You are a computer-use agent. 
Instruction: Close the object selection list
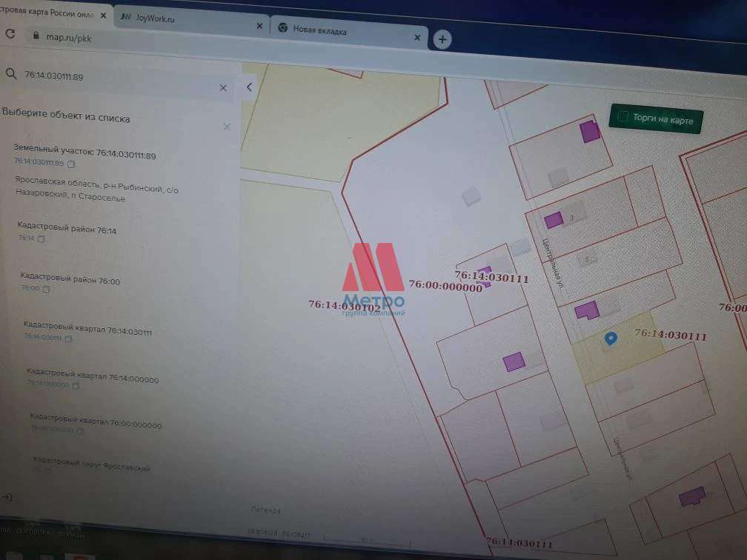(227, 127)
